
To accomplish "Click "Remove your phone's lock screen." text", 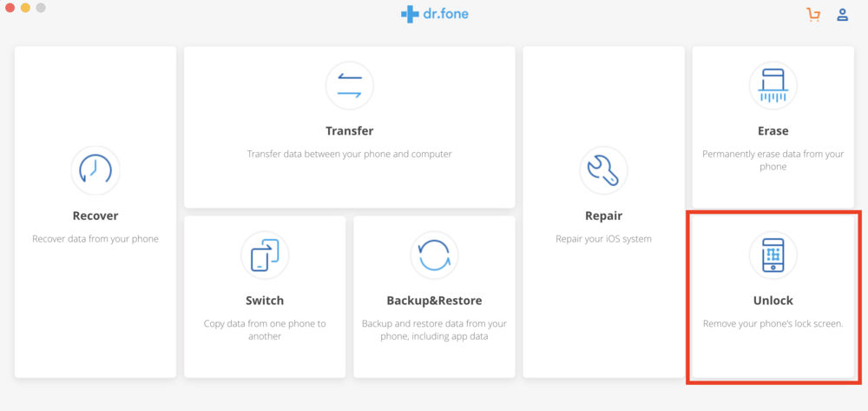I will (773, 323).
